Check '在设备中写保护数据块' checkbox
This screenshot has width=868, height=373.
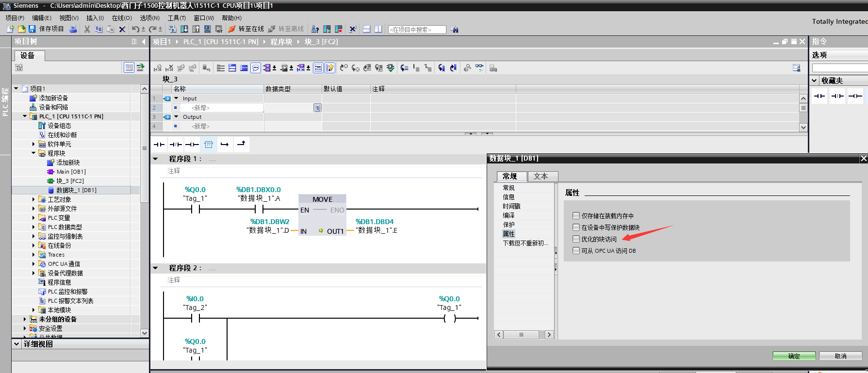[576, 227]
